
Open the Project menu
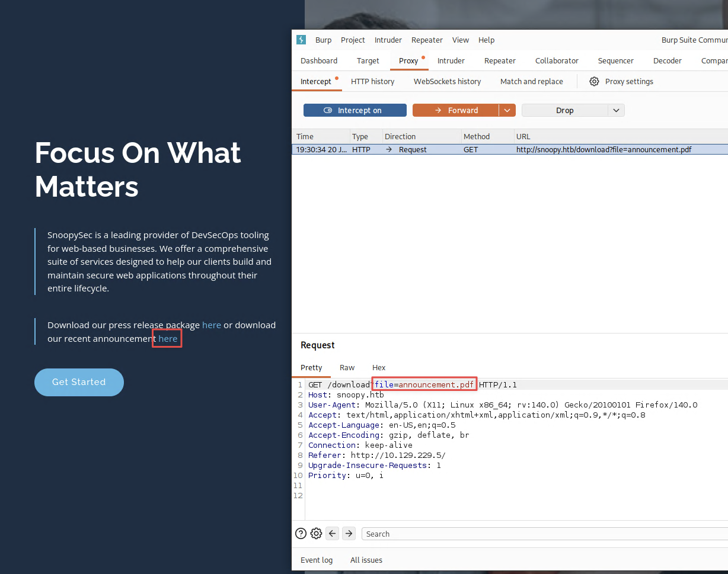coord(353,40)
